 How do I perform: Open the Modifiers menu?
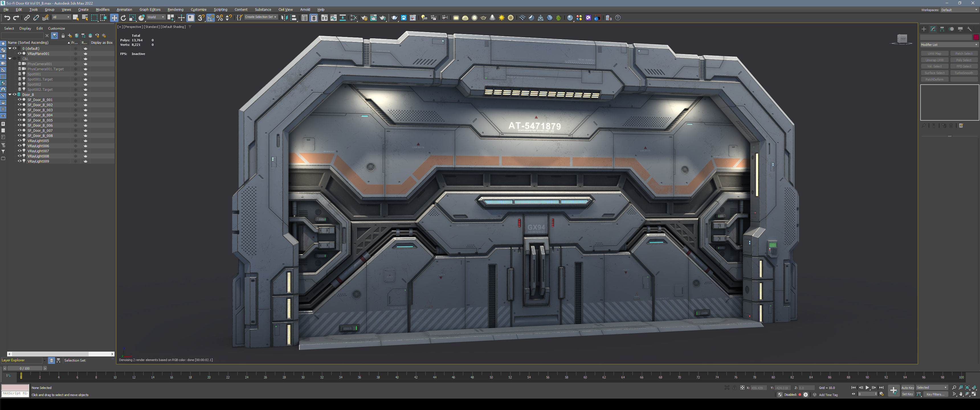pos(102,9)
